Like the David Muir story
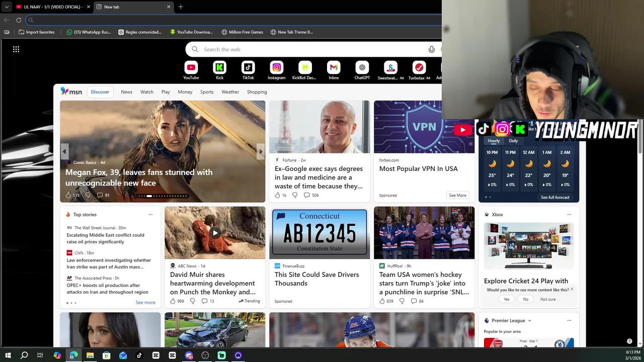The width and height of the screenshot is (644, 362). point(173,301)
